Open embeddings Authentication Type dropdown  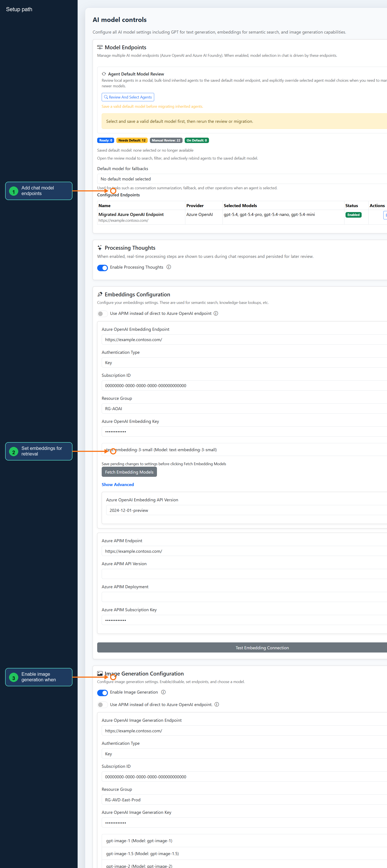click(x=244, y=363)
